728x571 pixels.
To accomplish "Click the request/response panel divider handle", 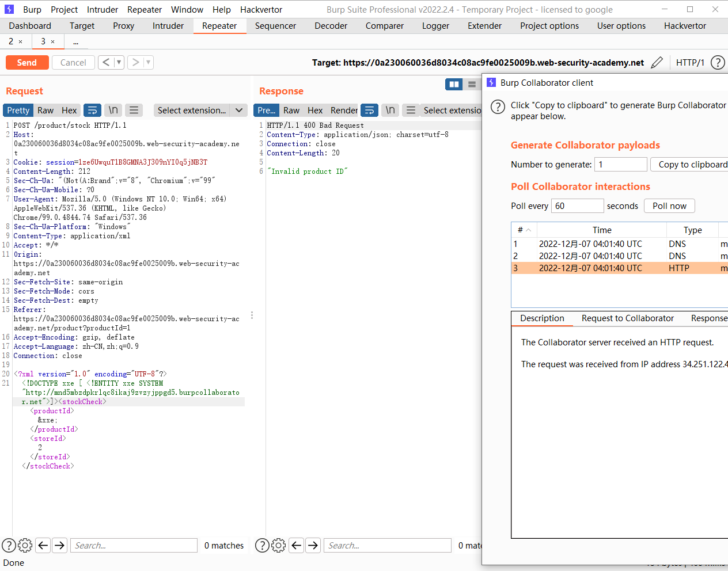I will pyautogui.click(x=252, y=315).
